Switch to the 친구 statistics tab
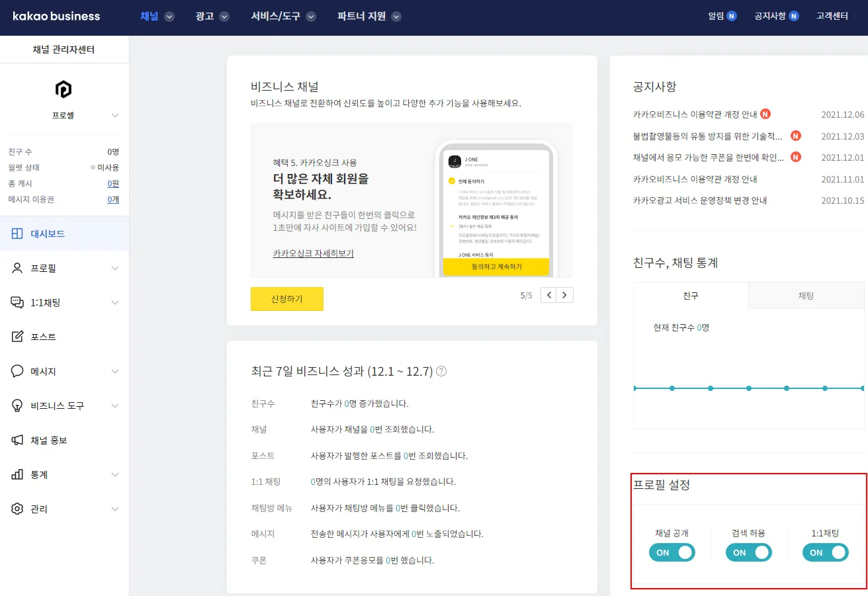The height and width of the screenshot is (596, 868). (x=691, y=295)
